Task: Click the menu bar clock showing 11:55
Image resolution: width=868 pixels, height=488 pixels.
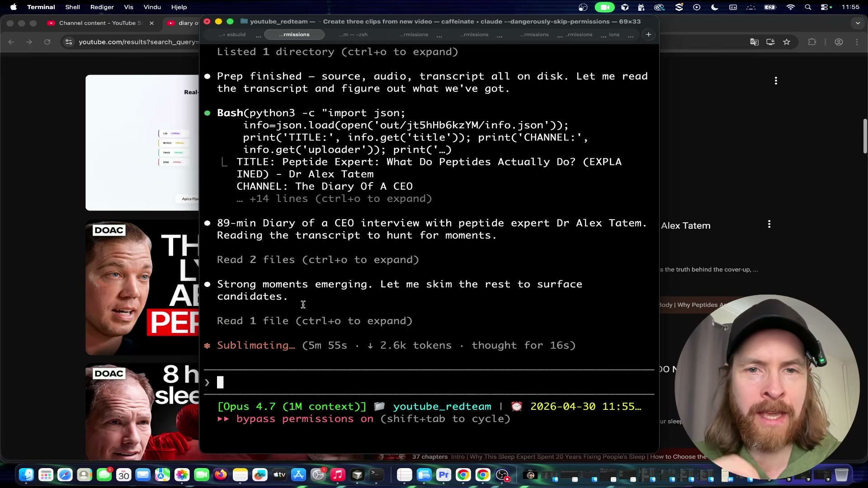Action: tap(850, 7)
